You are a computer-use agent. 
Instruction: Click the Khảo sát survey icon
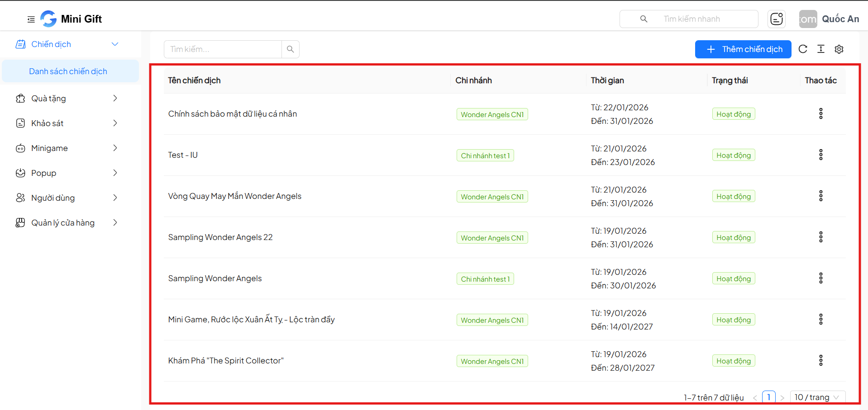(20, 123)
